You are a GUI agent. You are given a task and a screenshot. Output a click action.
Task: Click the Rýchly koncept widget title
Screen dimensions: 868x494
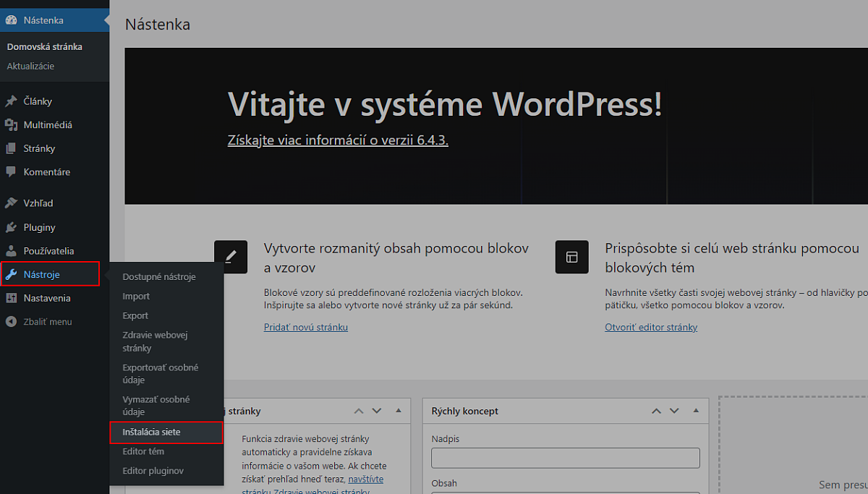(465, 412)
